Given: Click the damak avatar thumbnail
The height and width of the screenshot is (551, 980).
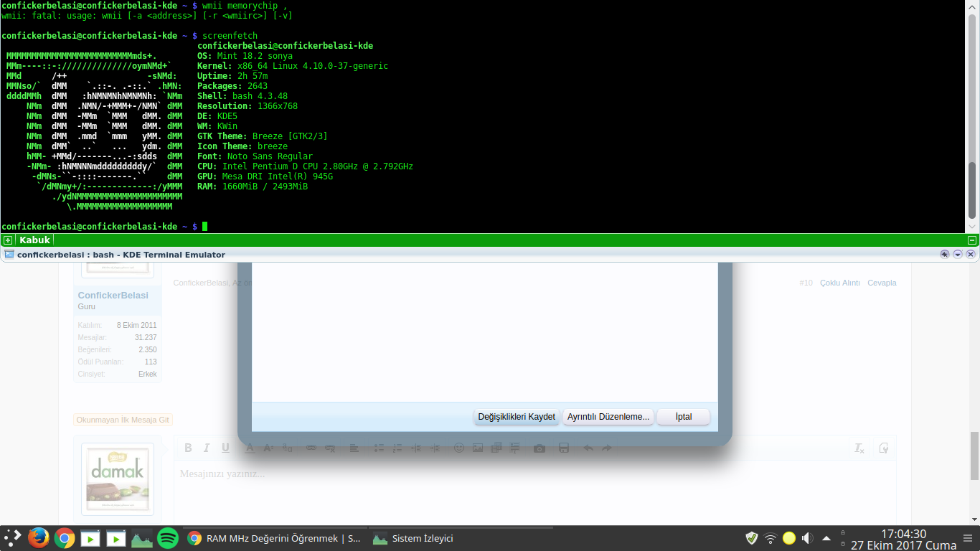Looking at the screenshot, I should 118,479.
